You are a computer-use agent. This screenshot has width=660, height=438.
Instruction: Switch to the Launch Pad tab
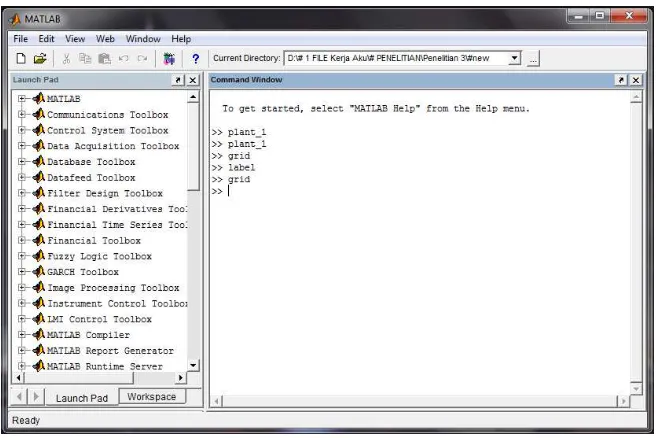[82, 398]
